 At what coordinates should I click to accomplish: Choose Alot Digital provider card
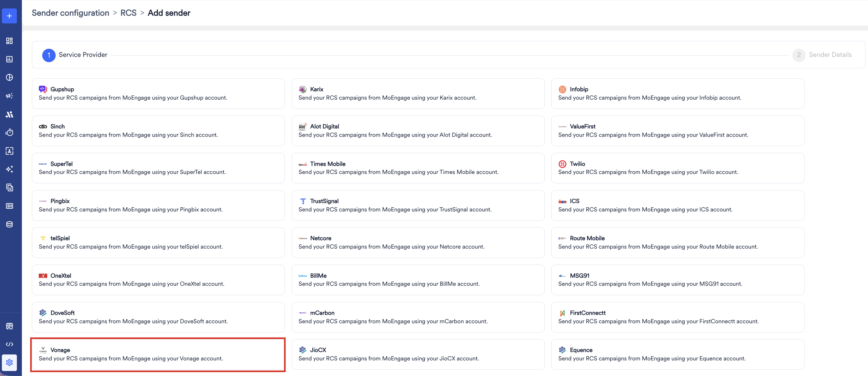coord(418,131)
